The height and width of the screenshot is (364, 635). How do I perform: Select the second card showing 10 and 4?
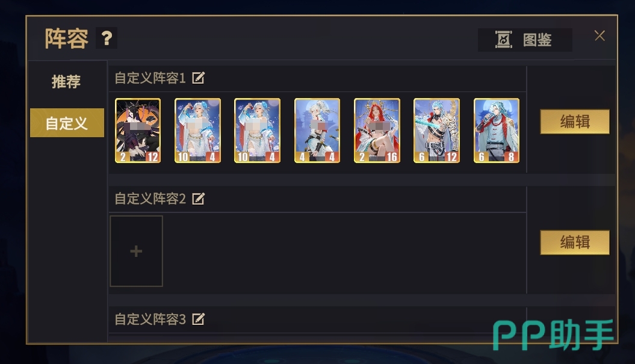tap(257, 131)
